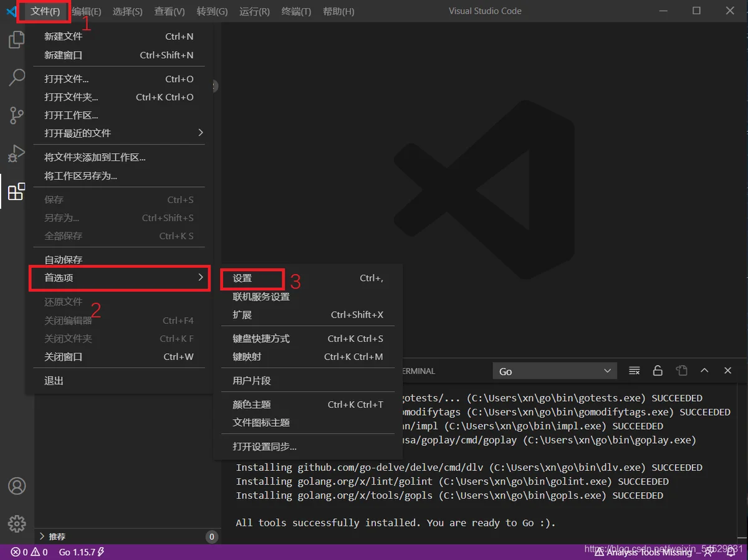Viewport: 748px width, 560px height.
Task: Open the 查看(V) menu
Action: click(170, 11)
